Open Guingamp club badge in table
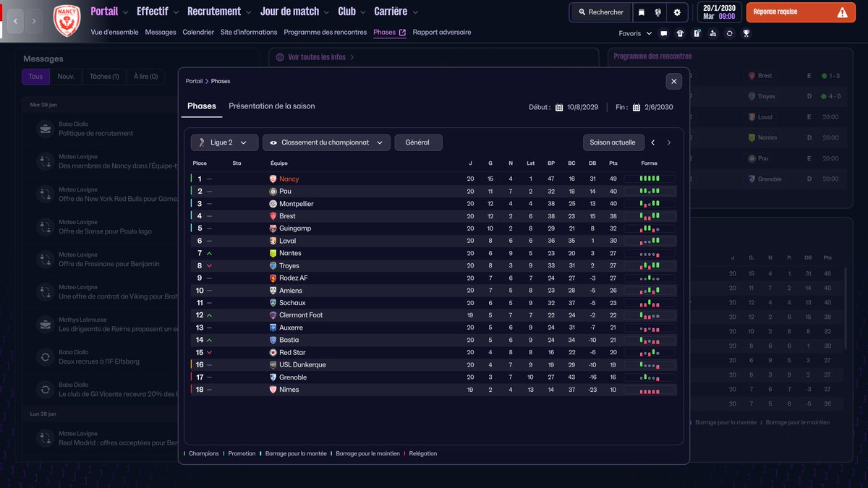This screenshot has height=488, width=868. pos(273,228)
